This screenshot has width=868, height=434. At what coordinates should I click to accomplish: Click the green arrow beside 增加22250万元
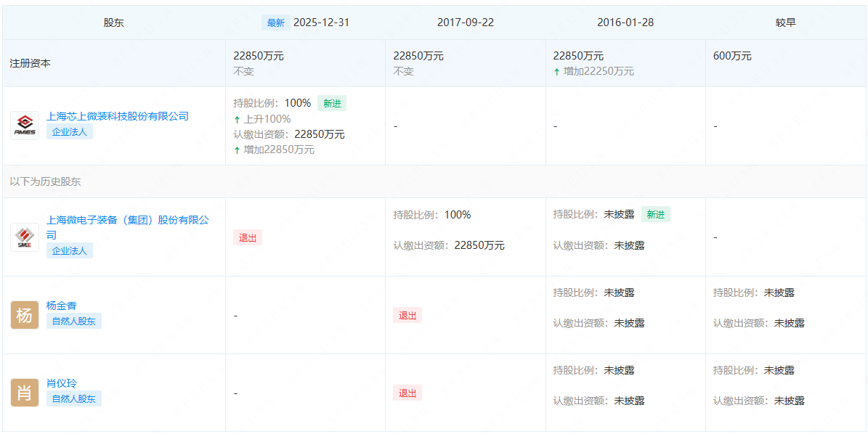pos(557,71)
